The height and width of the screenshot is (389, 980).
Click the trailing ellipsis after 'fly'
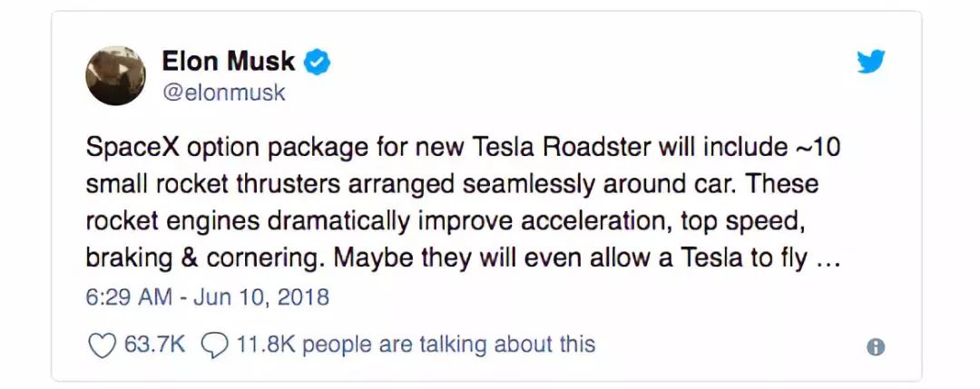(827, 260)
